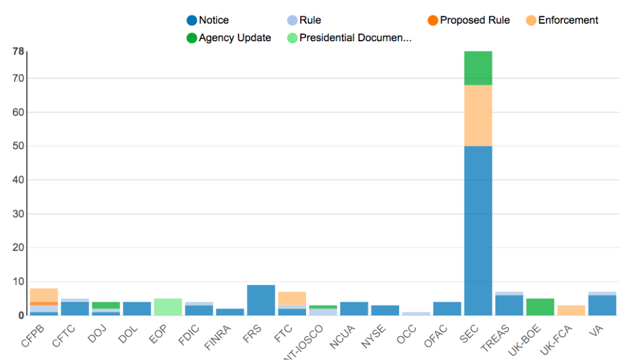Viewport: 631px width, 364px height.
Task: Click the FTC Enforcement bar segment
Action: 292,298
